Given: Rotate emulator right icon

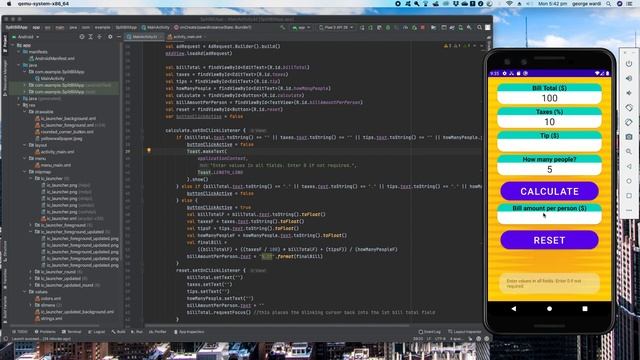Looking at the screenshot, I should pyautogui.click(x=629, y=122).
